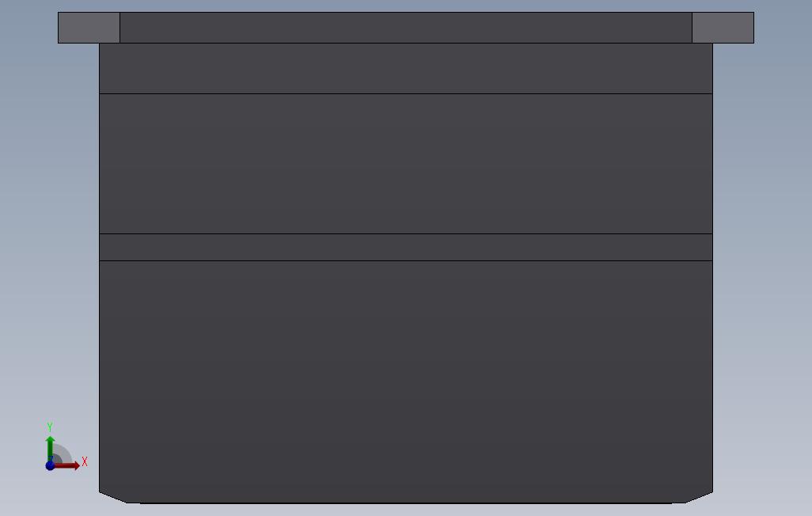The width and height of the screenshot is (812, 516).
Task: Click the red X label of the triad
Action: 85,461
